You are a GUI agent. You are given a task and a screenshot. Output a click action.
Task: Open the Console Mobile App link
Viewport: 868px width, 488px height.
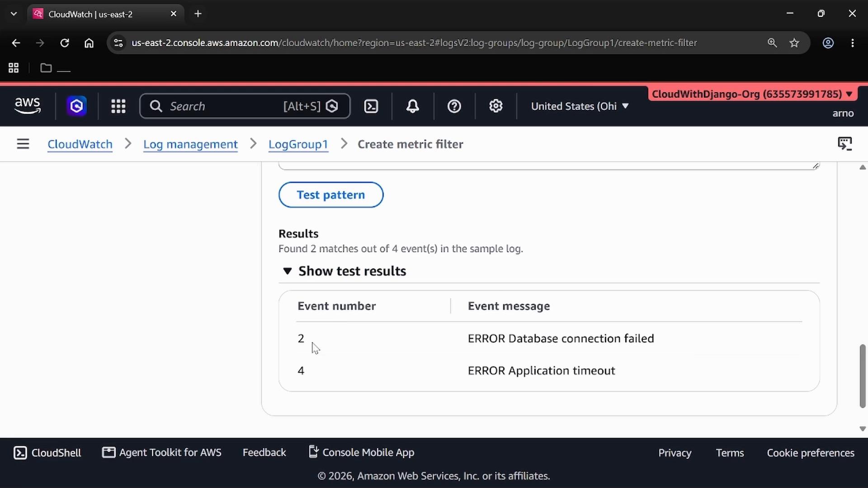pyautogui.click(x=362, y=453)
